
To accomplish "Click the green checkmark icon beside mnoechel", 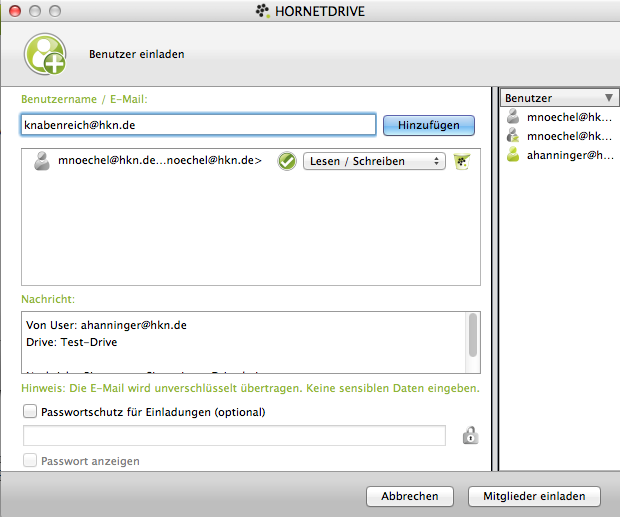I will coord(286,161).
